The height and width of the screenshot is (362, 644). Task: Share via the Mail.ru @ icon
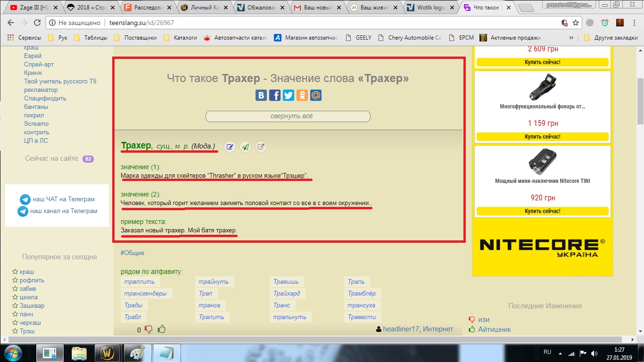click(316, 95)
